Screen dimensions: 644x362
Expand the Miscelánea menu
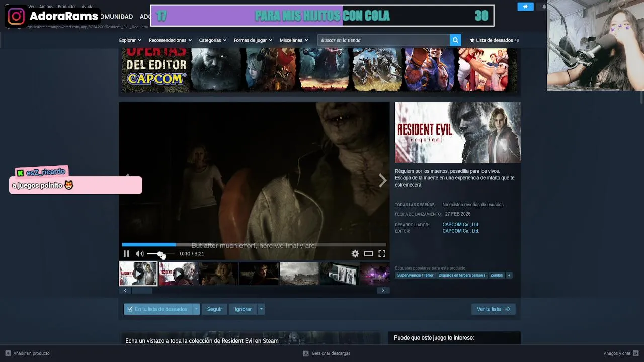click(x=294, y=40)
